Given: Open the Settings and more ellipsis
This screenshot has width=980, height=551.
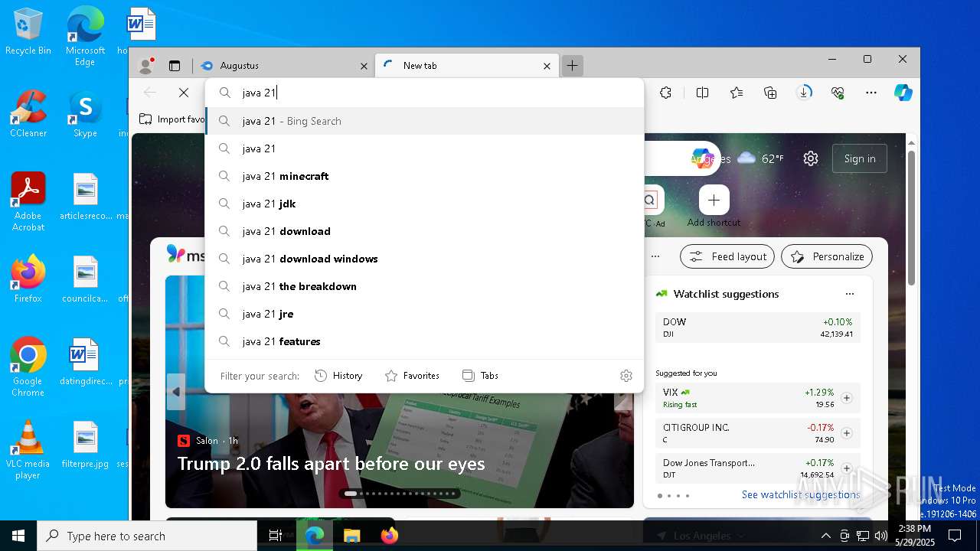Looking at the screenshot, I should (871, 93).
